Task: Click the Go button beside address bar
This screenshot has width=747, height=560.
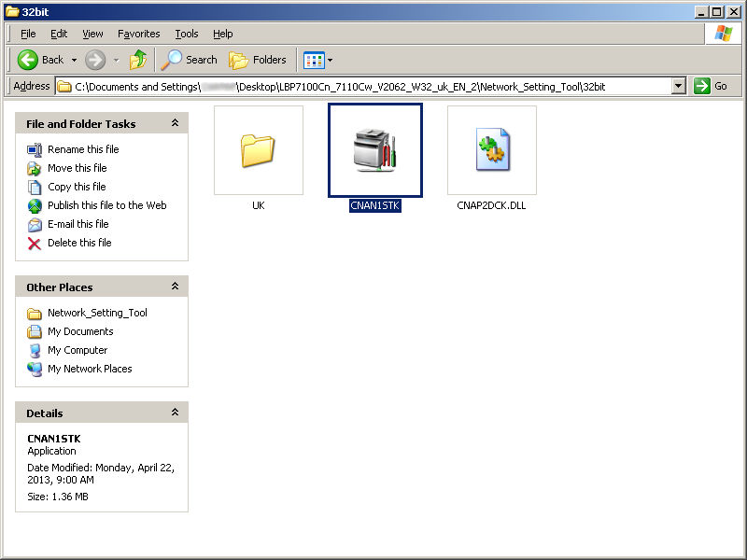Action: click(712, 86)
